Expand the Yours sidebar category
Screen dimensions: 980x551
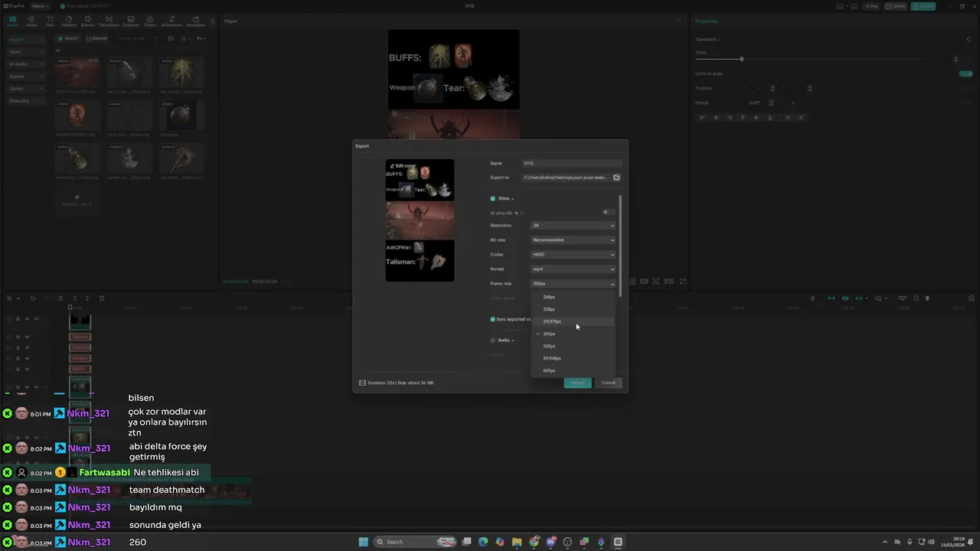click(25, 52)
